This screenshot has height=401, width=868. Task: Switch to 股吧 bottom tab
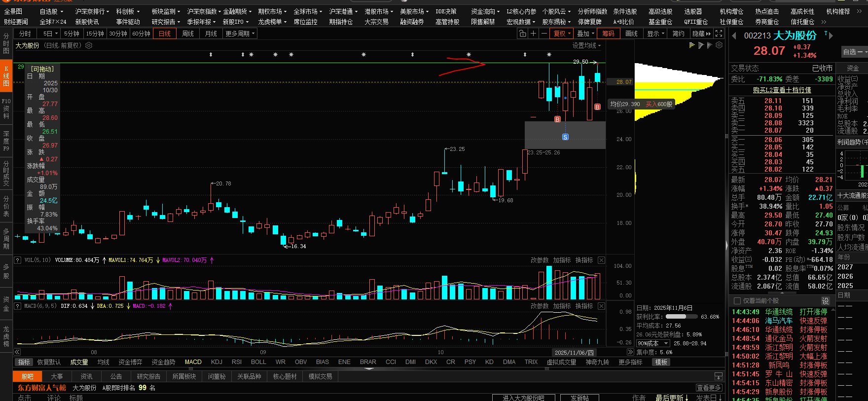coord(28,376)
